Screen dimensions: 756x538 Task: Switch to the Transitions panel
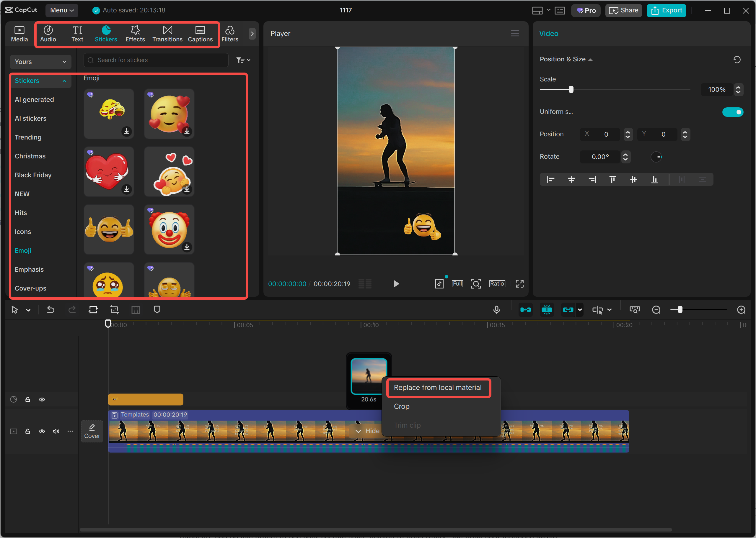tap(167, 33)
